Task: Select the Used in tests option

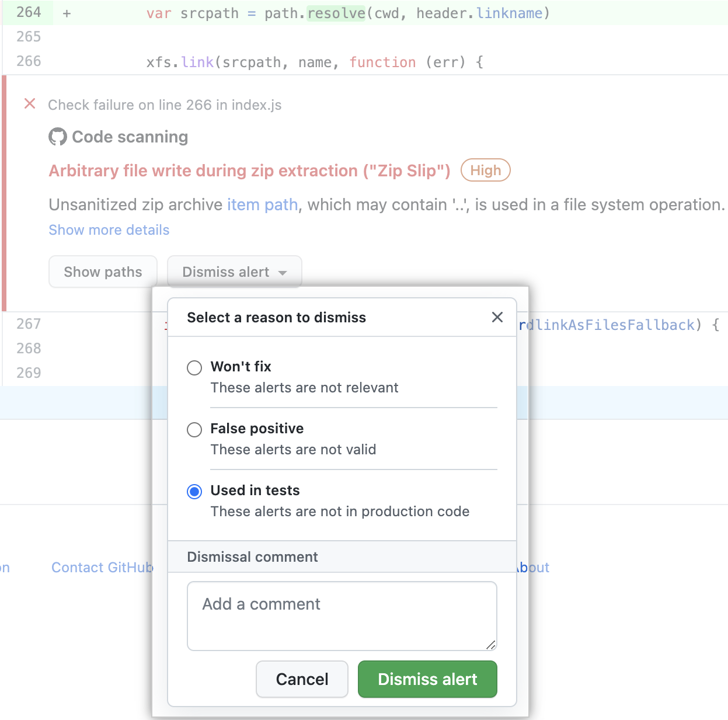Action: pos(194,492)
